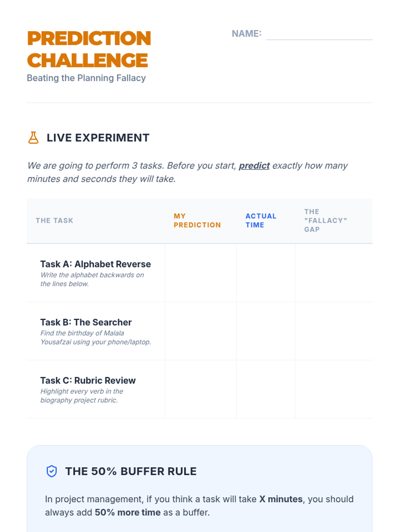Viewport: 399px width, 532px height.
Task: Click the flask icon beside Live Experiment
Action: (x=33, y=138)
